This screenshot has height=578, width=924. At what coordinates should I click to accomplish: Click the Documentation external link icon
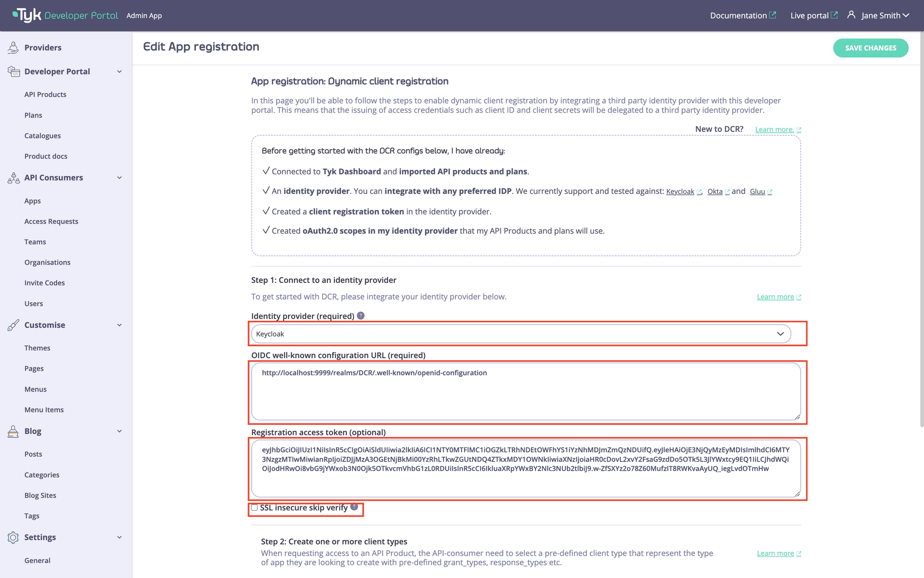(774, 15)
